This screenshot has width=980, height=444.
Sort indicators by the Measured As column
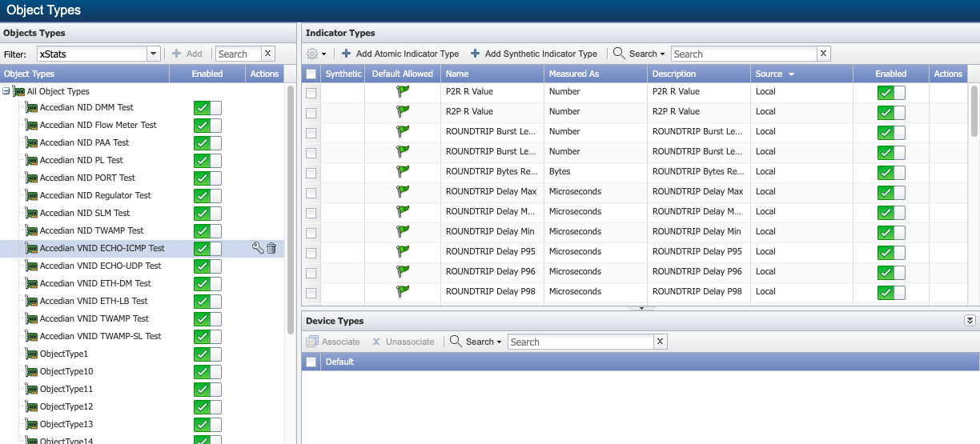[x=596, y=74]
